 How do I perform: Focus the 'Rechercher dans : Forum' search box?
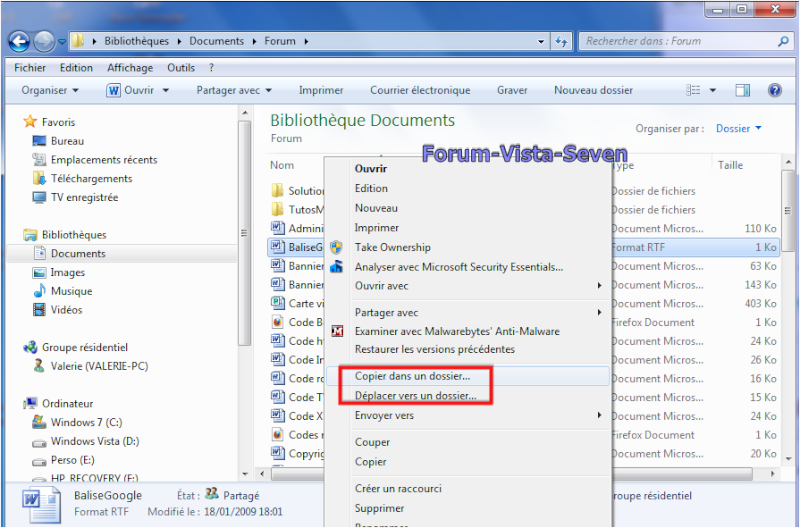pyautogui.click(x=685, y=41)
